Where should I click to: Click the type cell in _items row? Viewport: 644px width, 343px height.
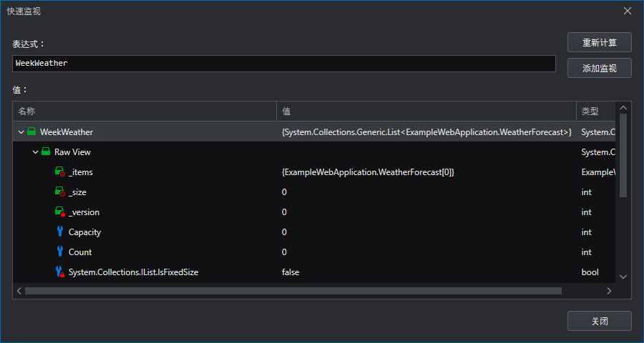point(598,172)
